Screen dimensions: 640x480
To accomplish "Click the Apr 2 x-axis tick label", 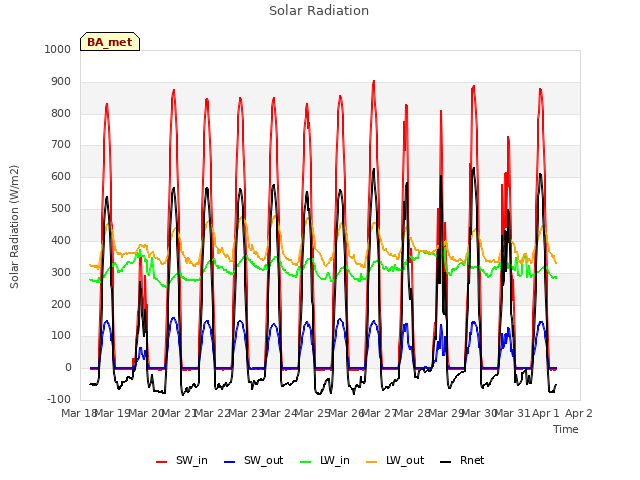I will tap(579, 413).
